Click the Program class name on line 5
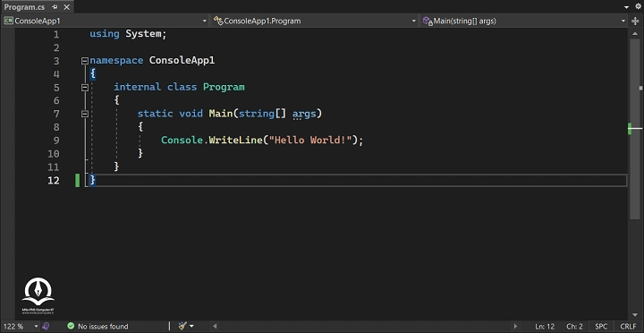The image size is (644, 333). [224, 87]
